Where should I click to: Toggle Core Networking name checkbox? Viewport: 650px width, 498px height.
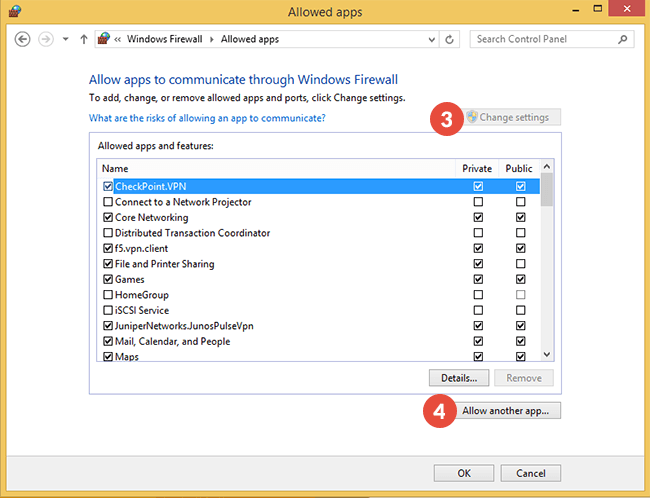click(x=108, y=217)
